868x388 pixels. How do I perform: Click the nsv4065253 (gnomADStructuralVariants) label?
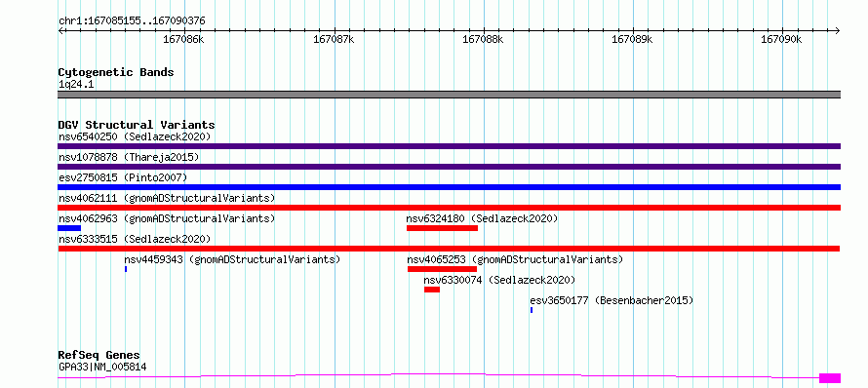pyautogui.click(x=515, y=259)
